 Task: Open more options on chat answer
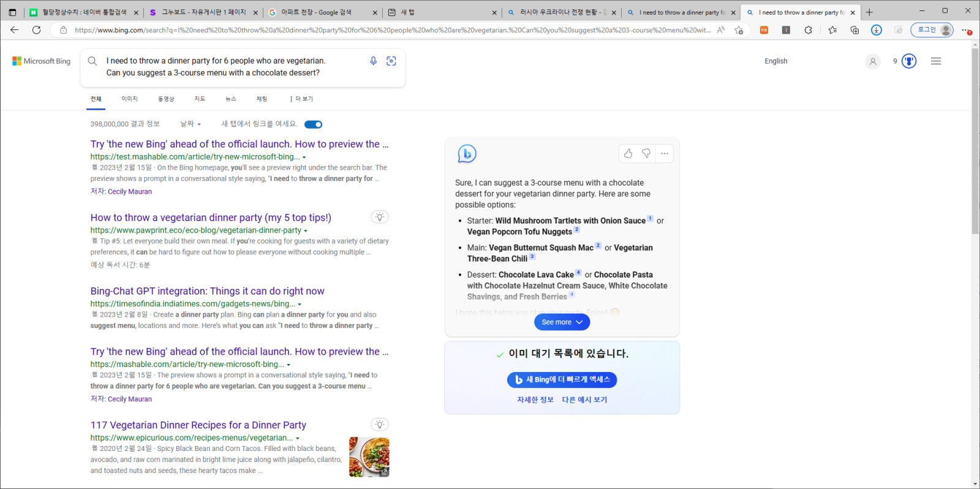665,153
